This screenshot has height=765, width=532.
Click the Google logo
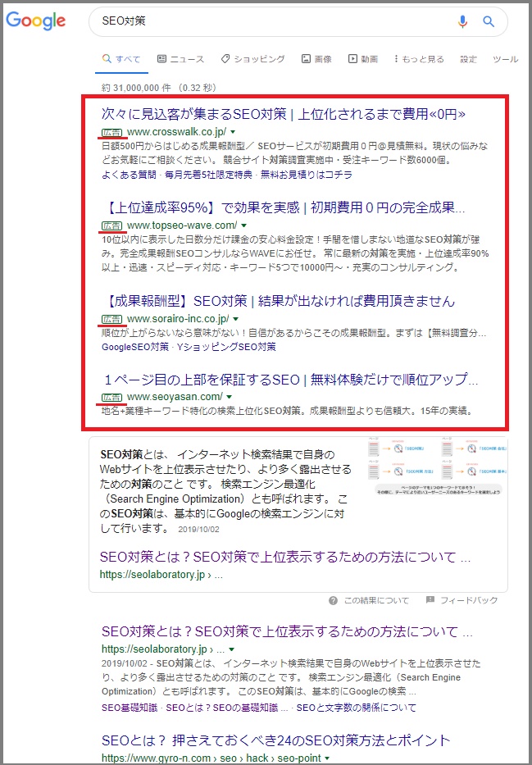coord(35,21)
